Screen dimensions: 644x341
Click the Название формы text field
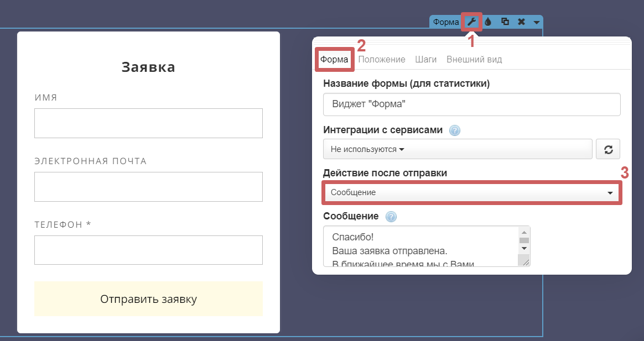pos(471,104)
